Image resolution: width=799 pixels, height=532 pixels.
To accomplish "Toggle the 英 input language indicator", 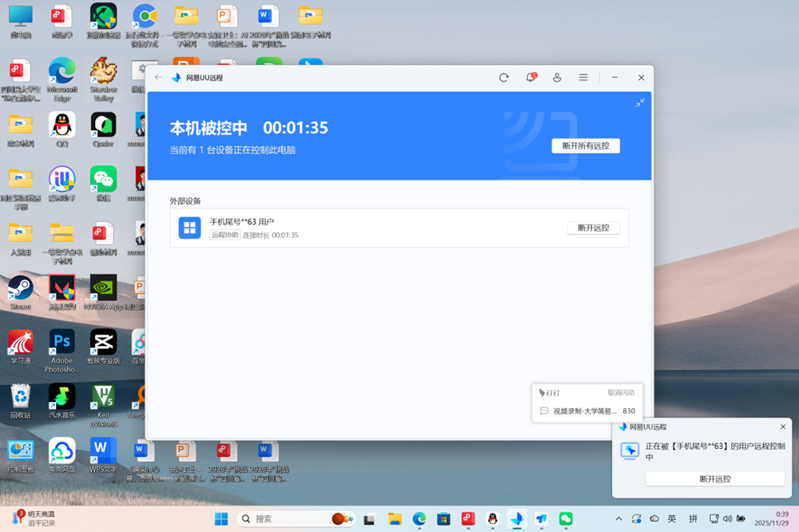I will (672, 518).
